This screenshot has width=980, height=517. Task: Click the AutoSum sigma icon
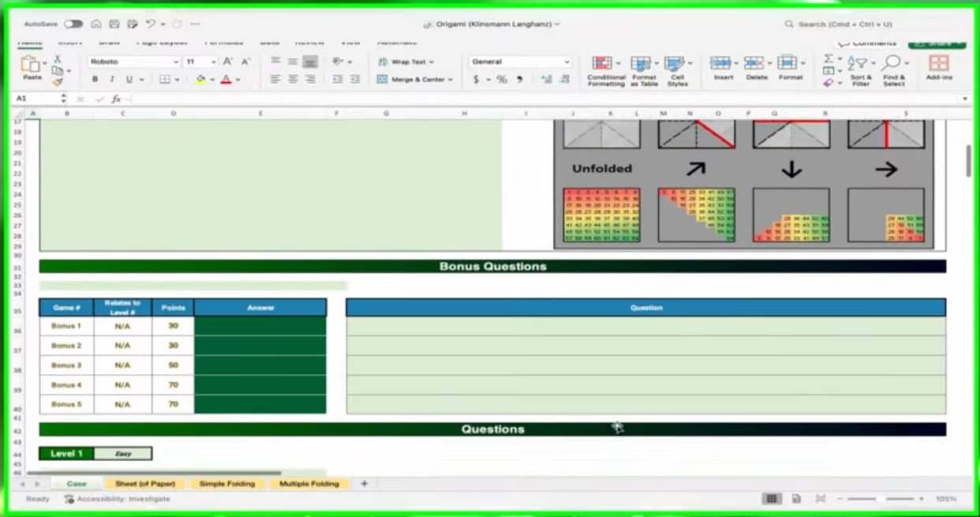(829, 58)
